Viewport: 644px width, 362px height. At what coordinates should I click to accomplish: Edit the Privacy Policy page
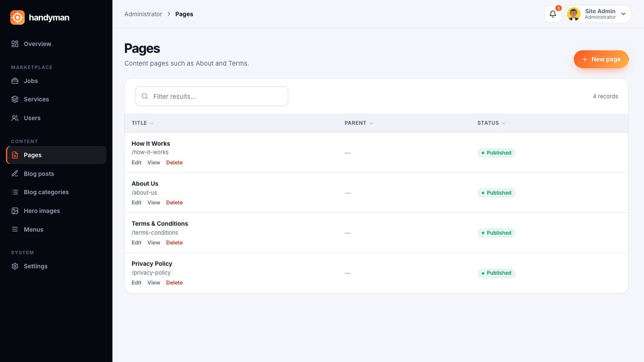pos(136,283)
